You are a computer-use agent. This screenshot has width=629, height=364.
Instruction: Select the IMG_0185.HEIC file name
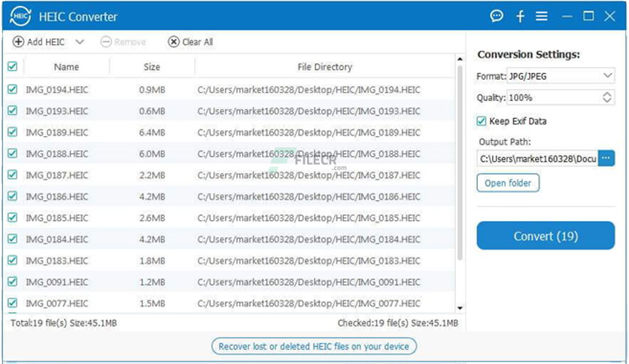coord(57,218)
